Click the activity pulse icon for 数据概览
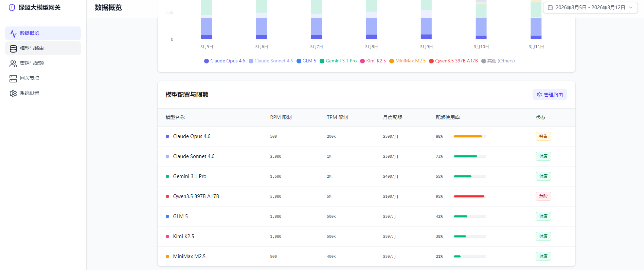The image size is (644, 270). tap(13, 34)
